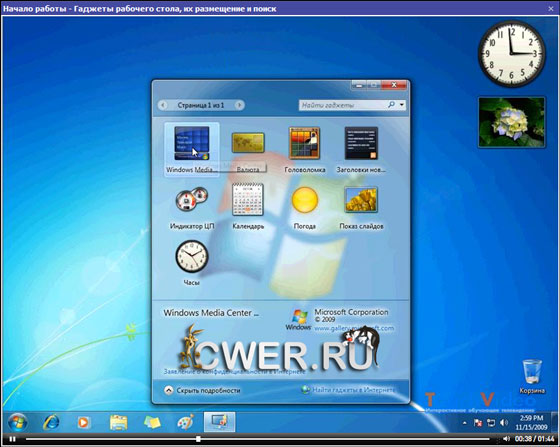Click the Action Center flag tray icon
560x447 pixels.
pos(478,423)
